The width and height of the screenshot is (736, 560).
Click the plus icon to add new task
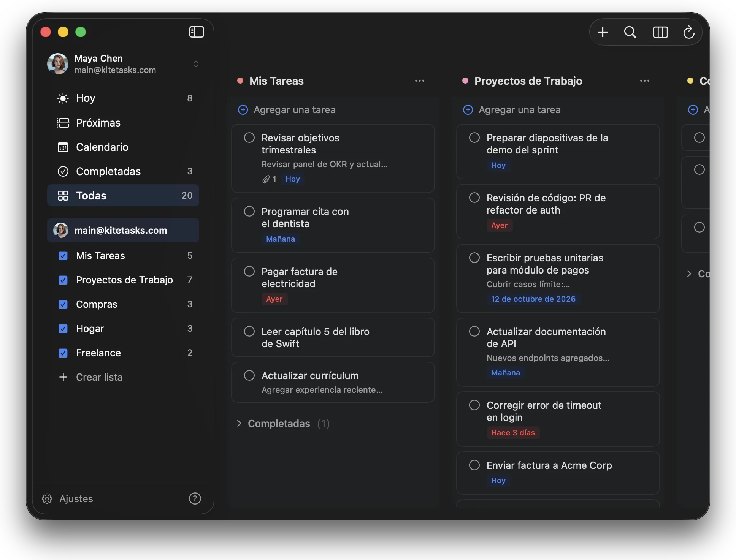tap(603, 32)
